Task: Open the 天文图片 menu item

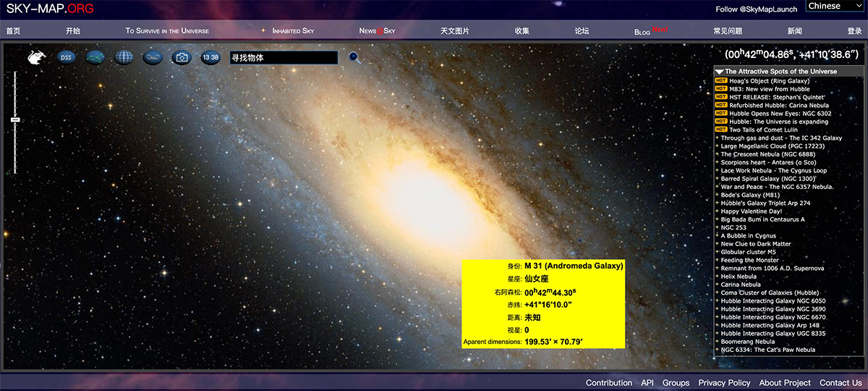Action: point(455,31)
